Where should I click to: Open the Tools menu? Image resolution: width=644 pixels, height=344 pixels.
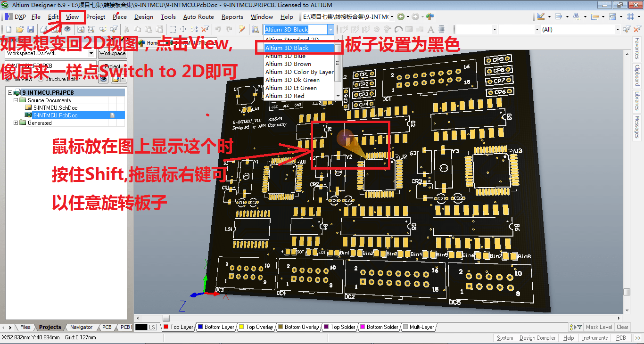(x=168, y=16)
